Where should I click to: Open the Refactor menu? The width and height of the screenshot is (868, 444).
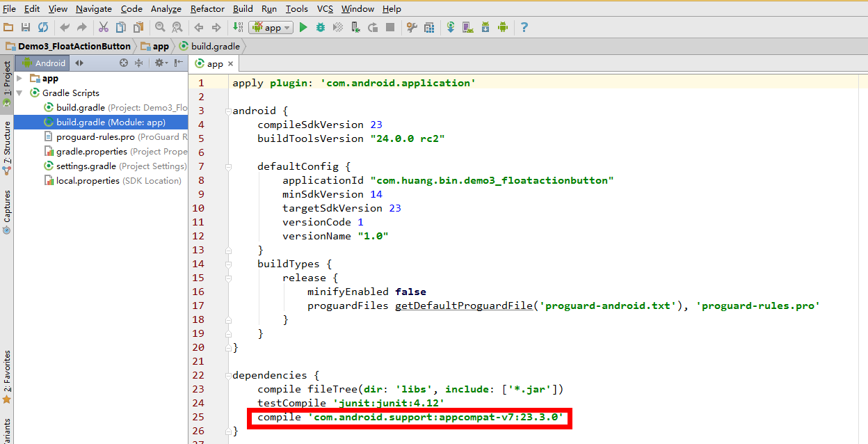point(207,8)
